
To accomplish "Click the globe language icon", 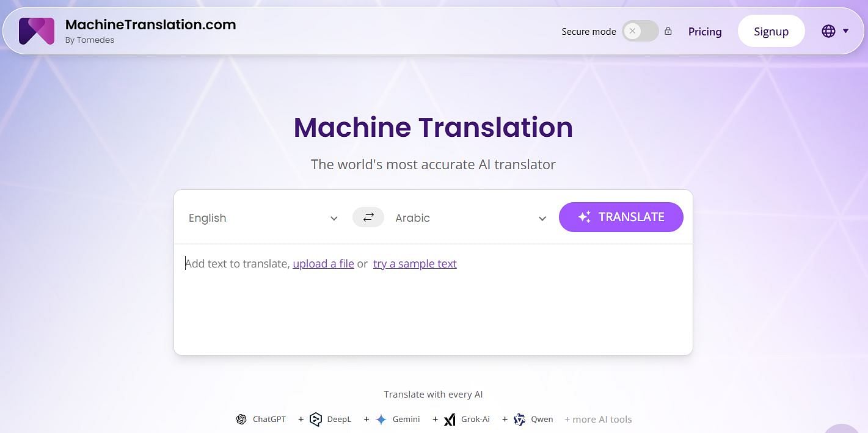I will [x=828, y=31].
